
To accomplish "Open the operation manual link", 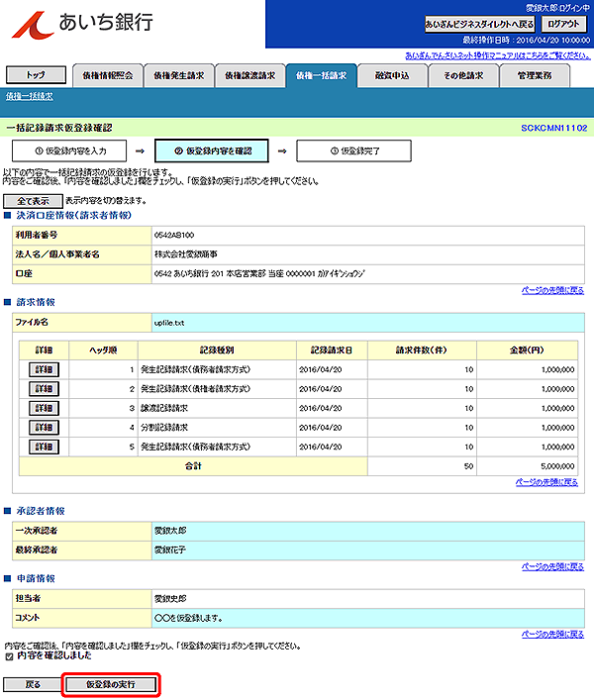I will click(x=498, y=55).
